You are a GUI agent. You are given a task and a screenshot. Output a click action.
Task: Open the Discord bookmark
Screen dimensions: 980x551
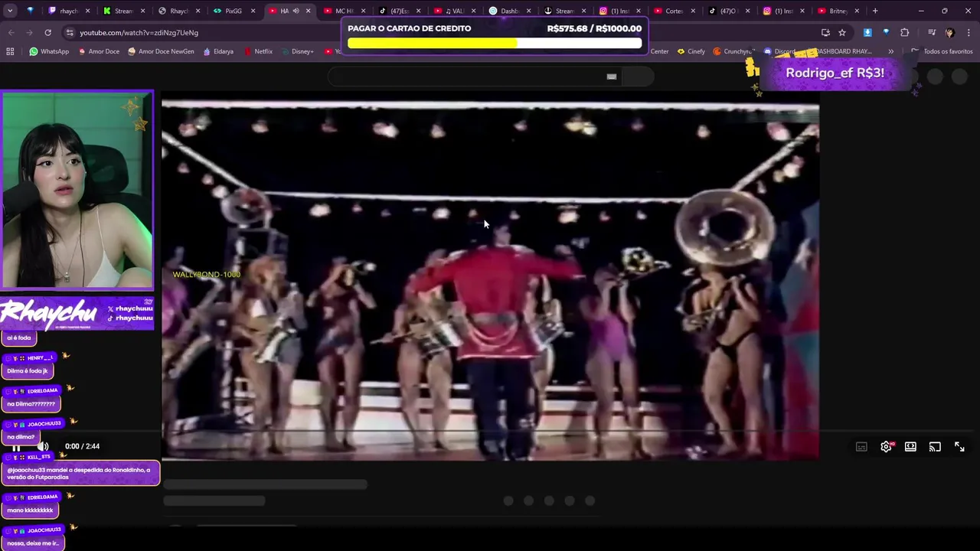pyautogui.click(x=779, y=51)
